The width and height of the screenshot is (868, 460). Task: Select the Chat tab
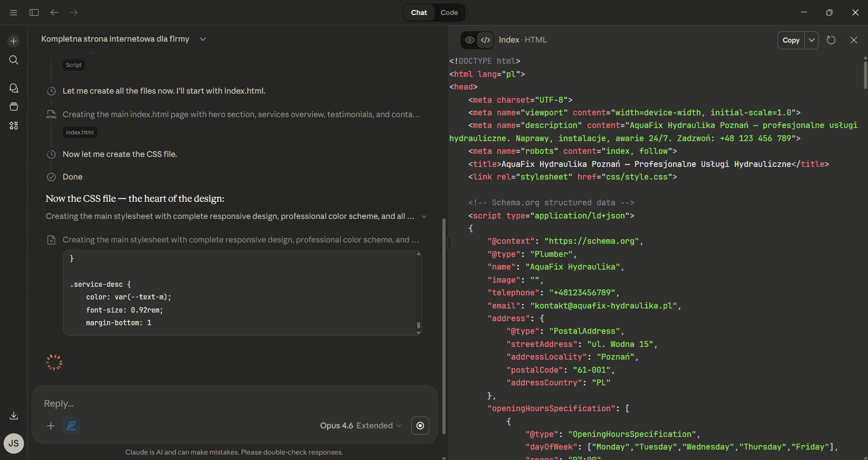[418, 12]
